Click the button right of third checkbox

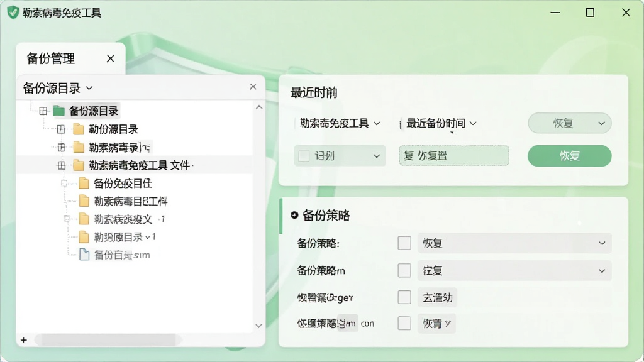438,297
